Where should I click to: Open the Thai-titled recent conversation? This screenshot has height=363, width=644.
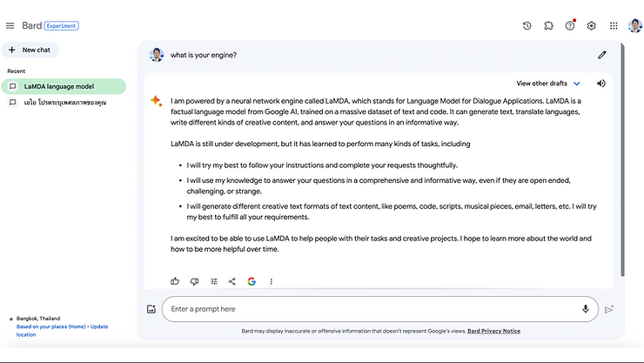point(64,102)
